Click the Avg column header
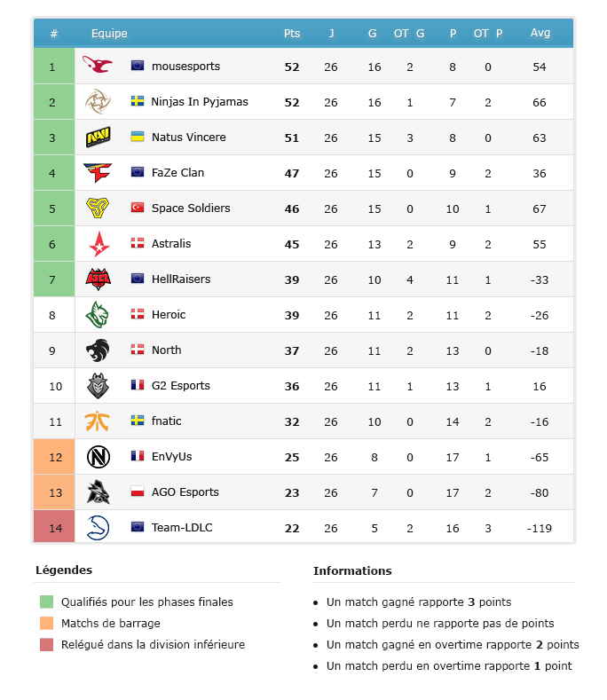Viewport: 607px width, 700px height. tap(540, 34)
